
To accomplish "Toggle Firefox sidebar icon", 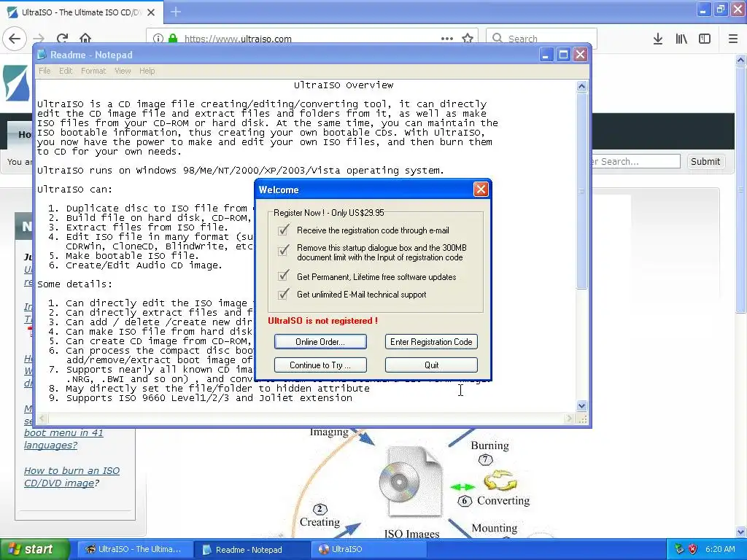I will point(705,39).
